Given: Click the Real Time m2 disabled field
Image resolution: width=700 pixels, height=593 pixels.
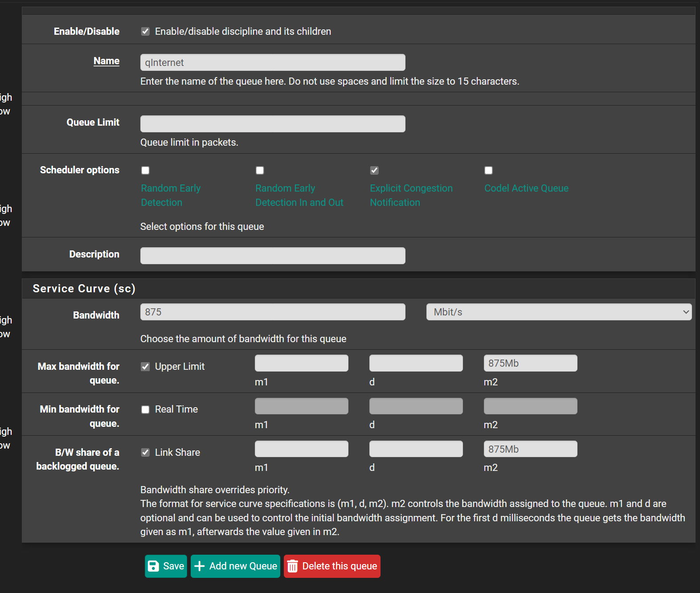Looking at the screenshot, I should (x=531, y=406).
